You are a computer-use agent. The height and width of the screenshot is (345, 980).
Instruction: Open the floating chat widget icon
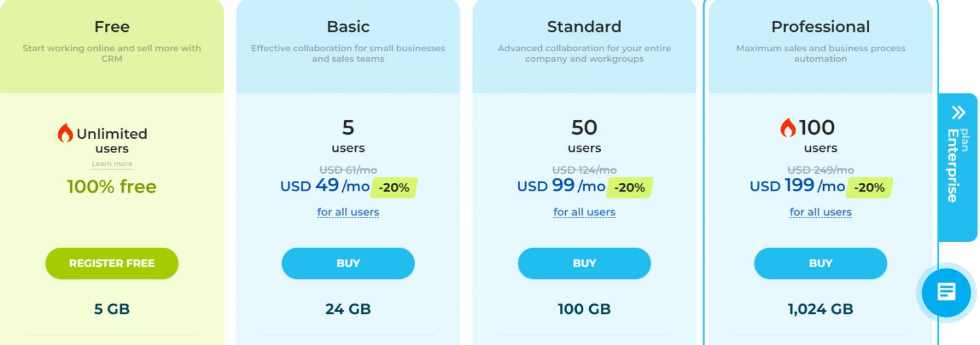947,292
